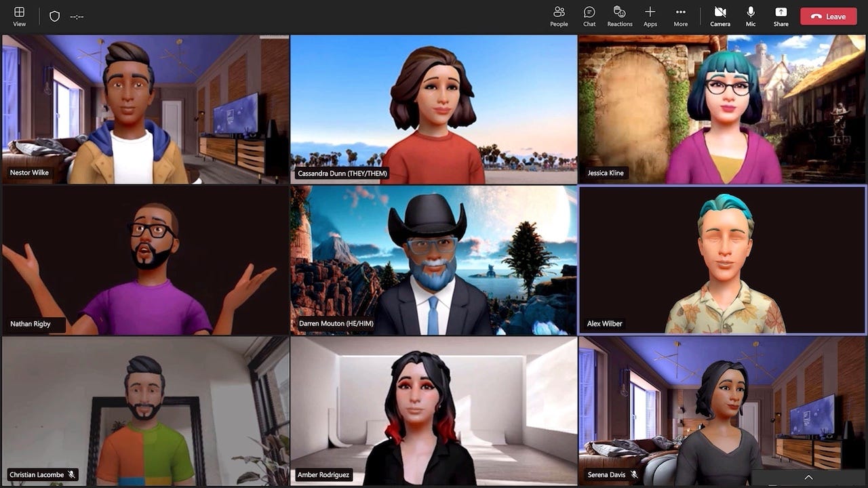This screenshot has height=488, width=868.
Task: Open the View layout menu
Action: point(19,15)
